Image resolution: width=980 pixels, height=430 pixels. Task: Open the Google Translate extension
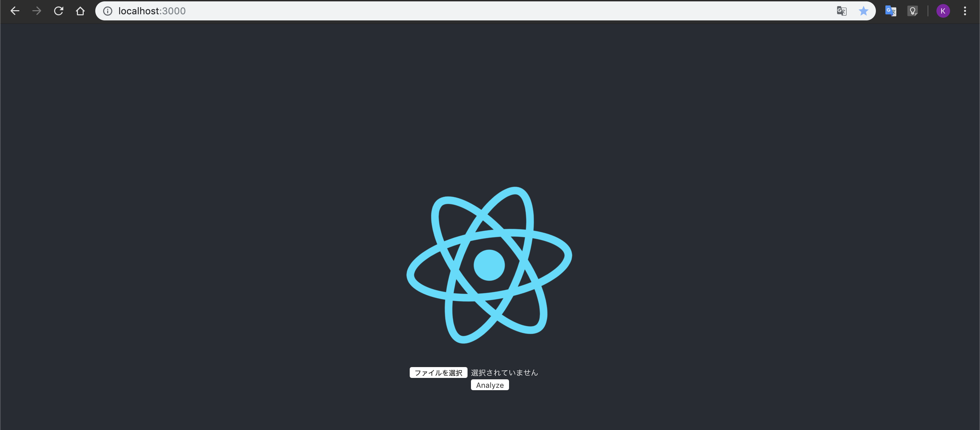[x=890, y=11]
